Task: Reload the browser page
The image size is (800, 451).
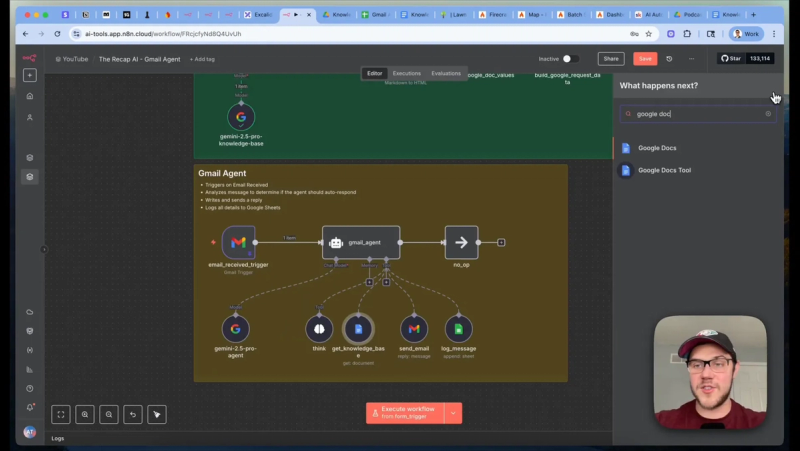Action: 57,34
